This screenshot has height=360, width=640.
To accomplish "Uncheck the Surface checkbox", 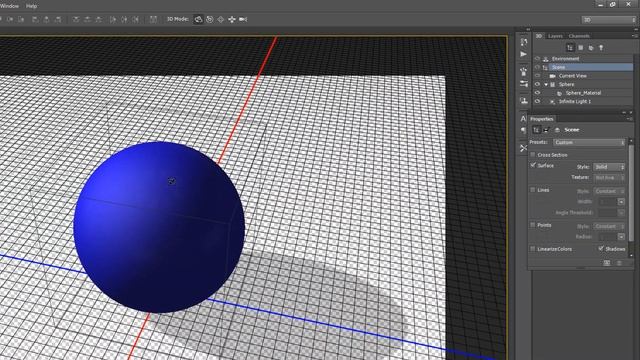I will click(x=533, y=165).
